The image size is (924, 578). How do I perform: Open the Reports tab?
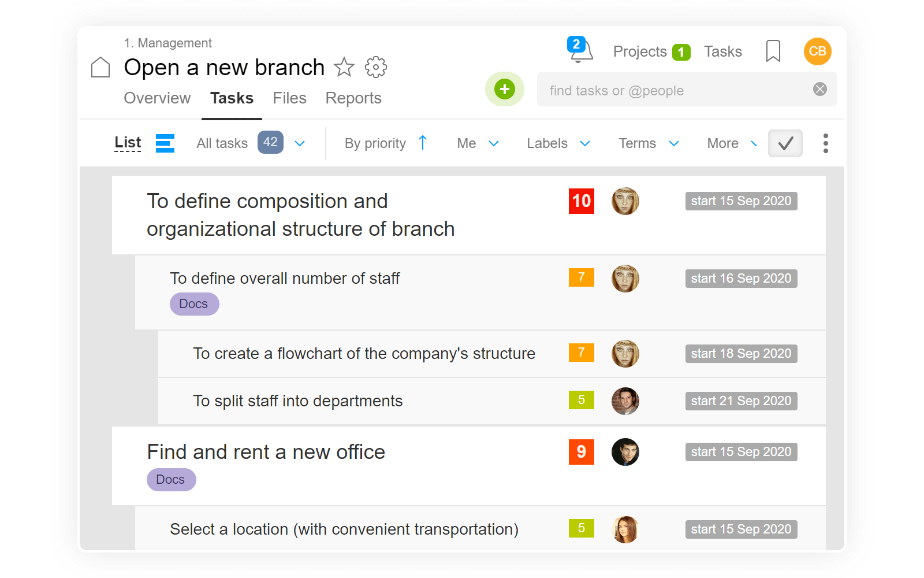(353, 98)
